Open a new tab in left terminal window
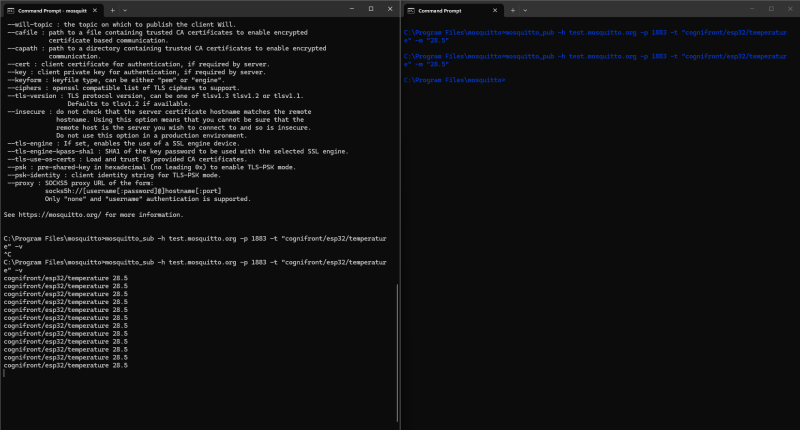Image resolution: width=800 pixels, height=430 pixels. pyautogui.click(x=112, y=10)
